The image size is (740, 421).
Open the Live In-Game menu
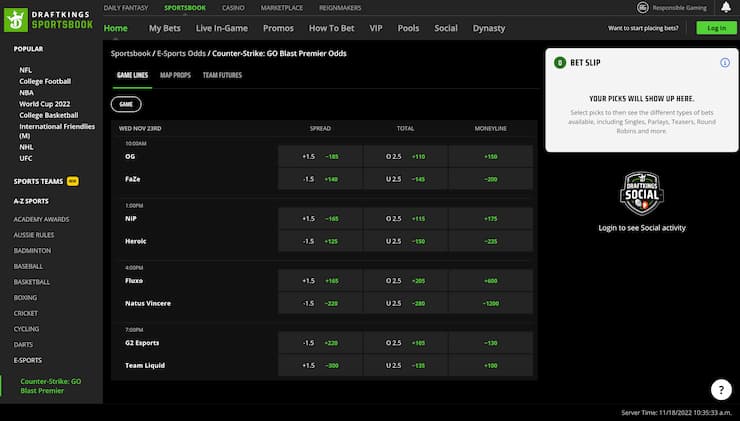click(x=223, y=28)
